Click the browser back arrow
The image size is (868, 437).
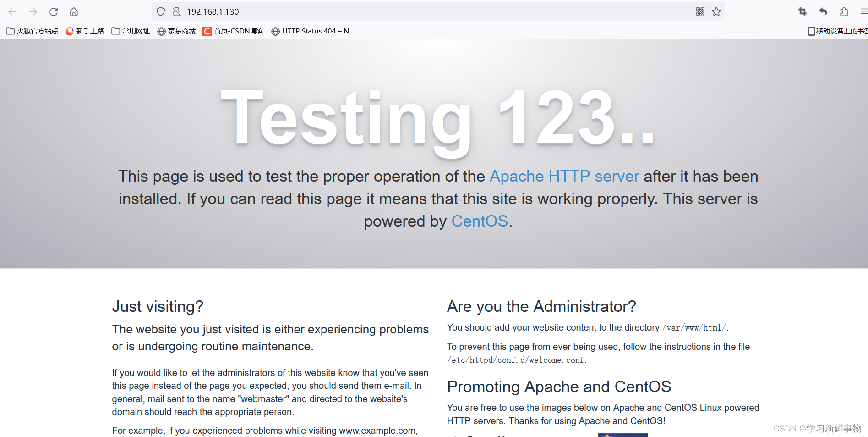pyautogui.click(x=12, y=12)
